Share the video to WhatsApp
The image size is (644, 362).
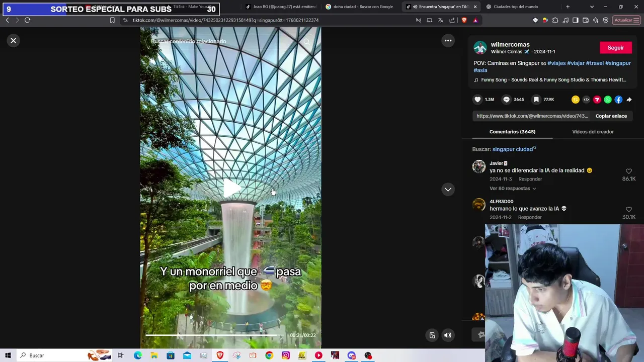(x=608, y=100)
